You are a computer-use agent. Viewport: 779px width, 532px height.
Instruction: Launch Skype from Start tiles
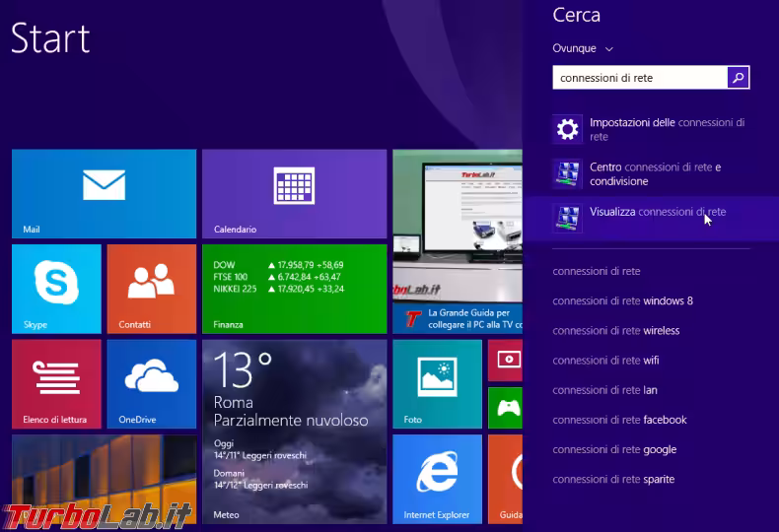(x=56, y=288)
